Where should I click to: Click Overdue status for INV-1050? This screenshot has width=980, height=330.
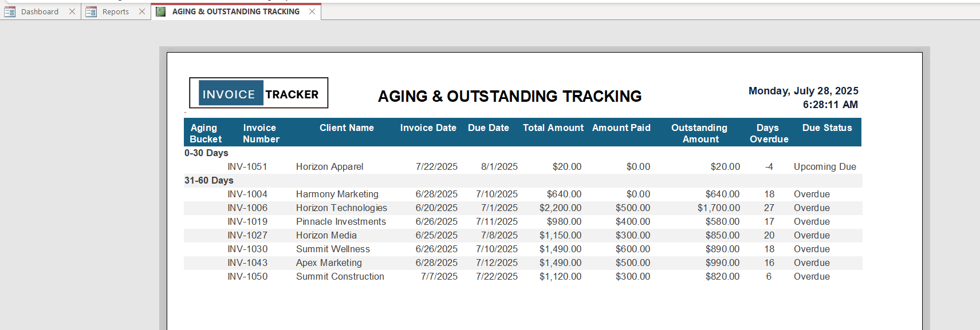[x=812, y=276]
